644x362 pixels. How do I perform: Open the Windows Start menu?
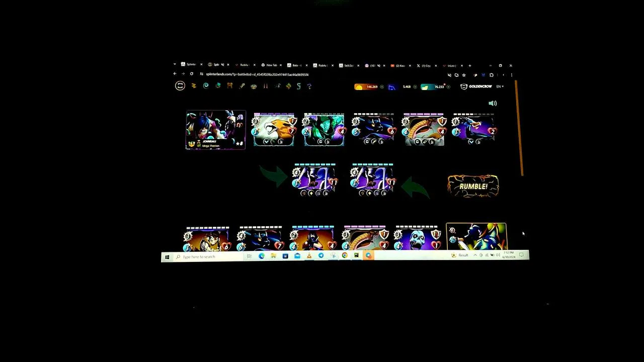coord(167,257)
